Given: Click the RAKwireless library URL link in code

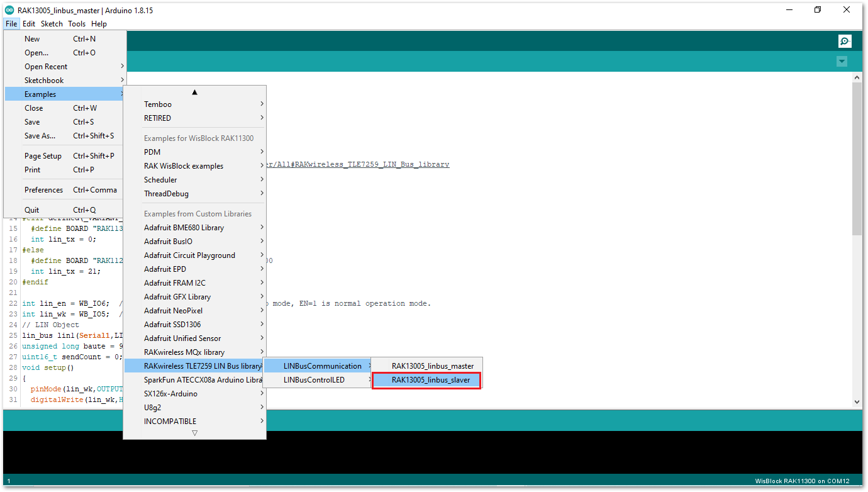Looking at the screenshot, I should tap(358, 164).
